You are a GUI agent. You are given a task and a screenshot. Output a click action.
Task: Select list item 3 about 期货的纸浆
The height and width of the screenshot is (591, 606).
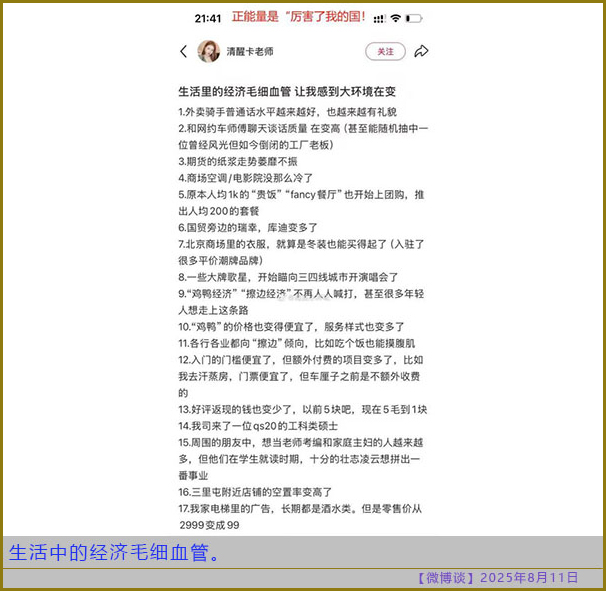coord(238,161)
